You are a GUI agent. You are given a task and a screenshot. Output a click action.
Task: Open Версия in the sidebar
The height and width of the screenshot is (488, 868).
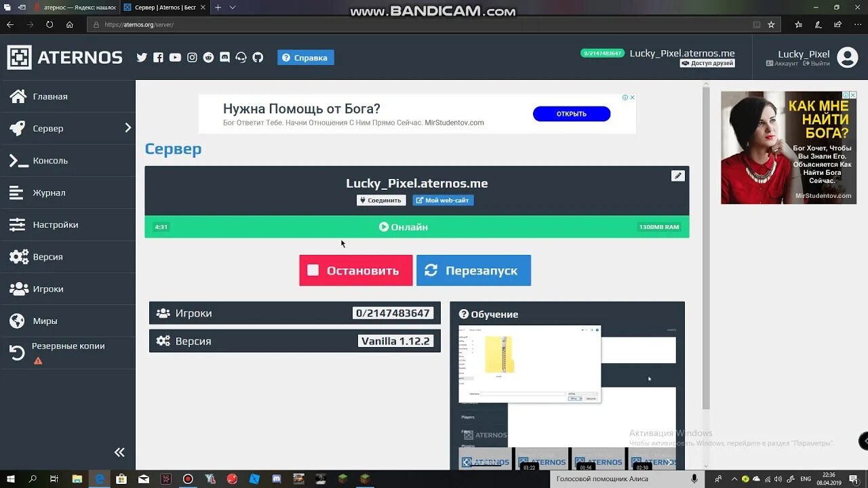click(68, 257)
